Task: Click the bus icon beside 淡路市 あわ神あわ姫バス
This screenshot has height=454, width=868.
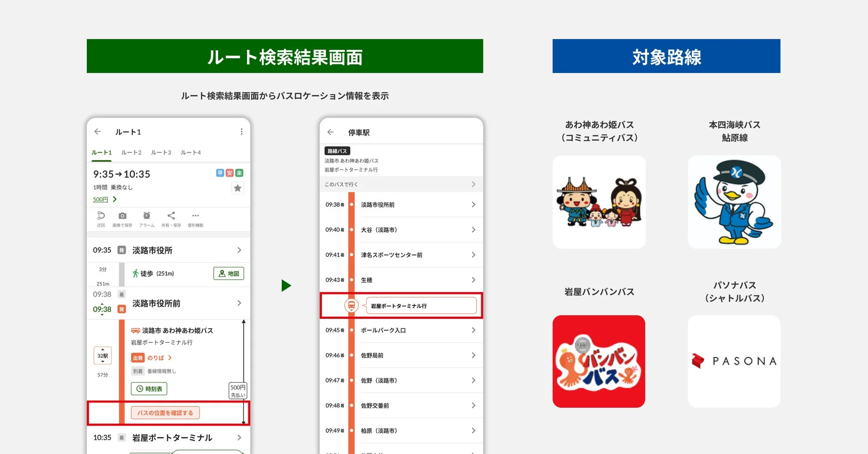Action: 135,330
